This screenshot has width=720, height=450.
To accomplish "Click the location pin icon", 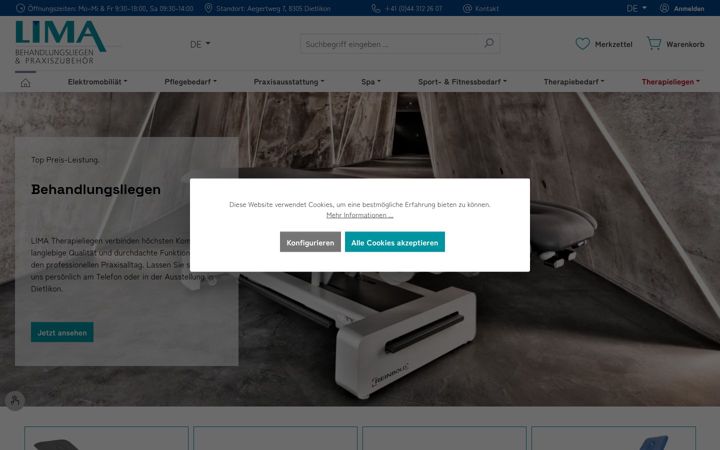I will point(208,8).
